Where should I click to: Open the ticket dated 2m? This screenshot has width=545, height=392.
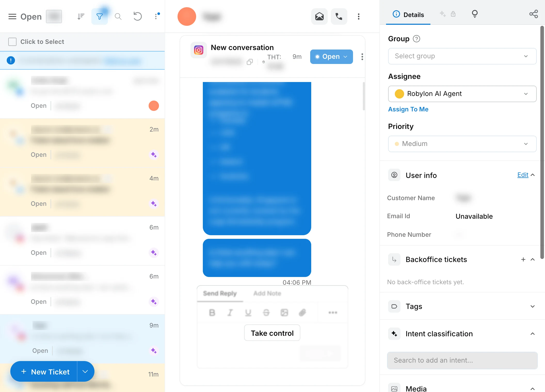[82, 143]
